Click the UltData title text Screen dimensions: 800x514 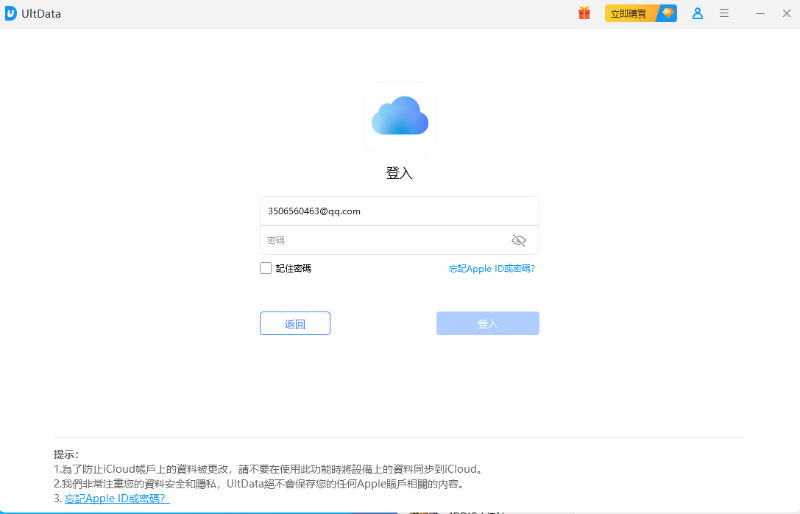tap(41, 13)
